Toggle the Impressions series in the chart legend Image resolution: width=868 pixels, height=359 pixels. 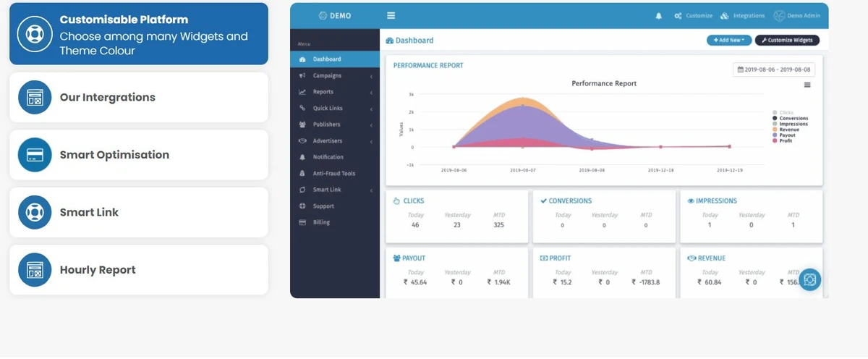[790, 124]
